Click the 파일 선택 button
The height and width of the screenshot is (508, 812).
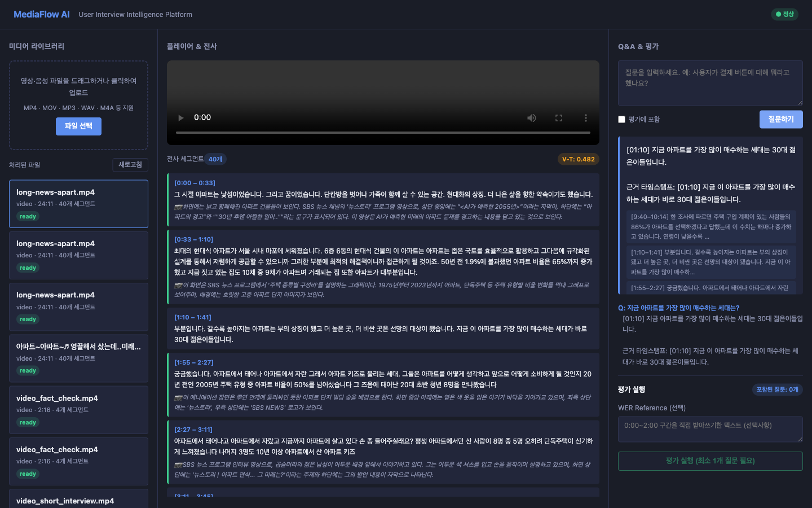(78, 126)
